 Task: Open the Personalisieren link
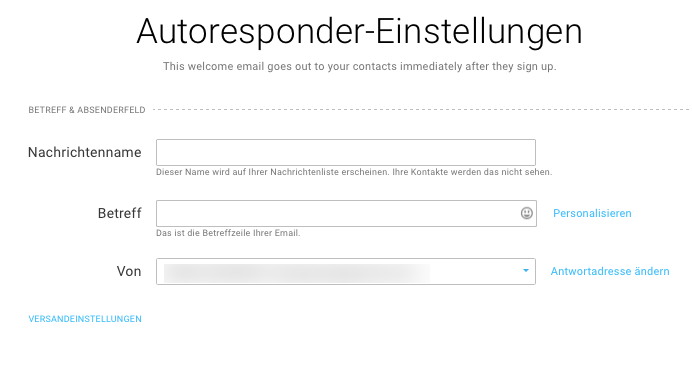click(592, 213)
